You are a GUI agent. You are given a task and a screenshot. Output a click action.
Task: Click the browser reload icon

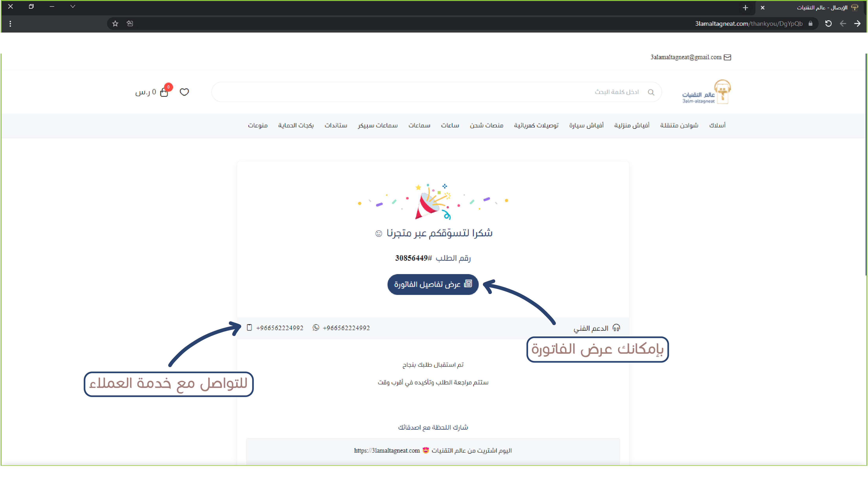pyautogui.click(x=828, y=24)
